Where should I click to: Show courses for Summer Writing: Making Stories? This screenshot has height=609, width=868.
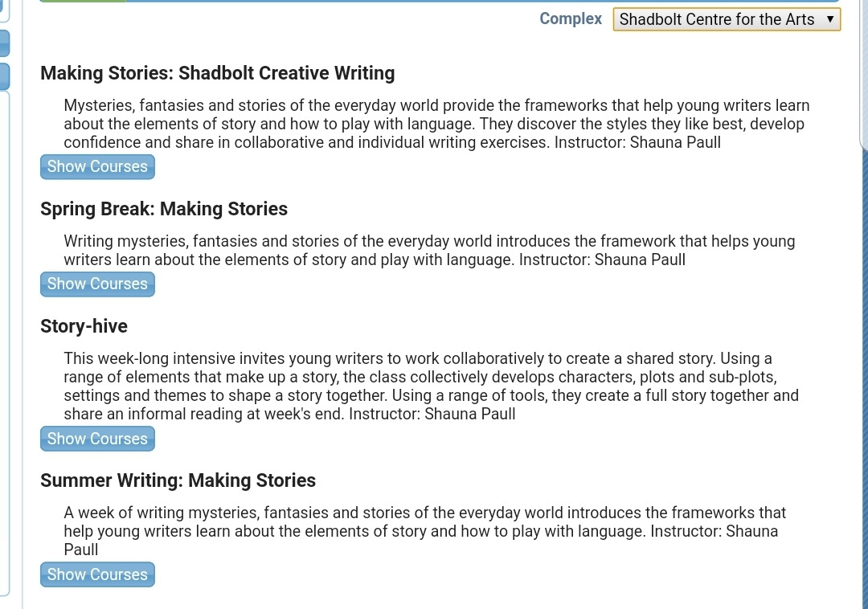click(x=97, y=575)
